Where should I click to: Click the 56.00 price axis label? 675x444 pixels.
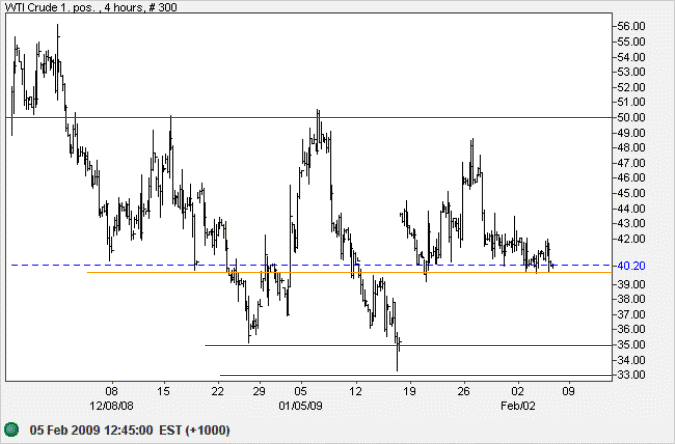pos(631,26)
